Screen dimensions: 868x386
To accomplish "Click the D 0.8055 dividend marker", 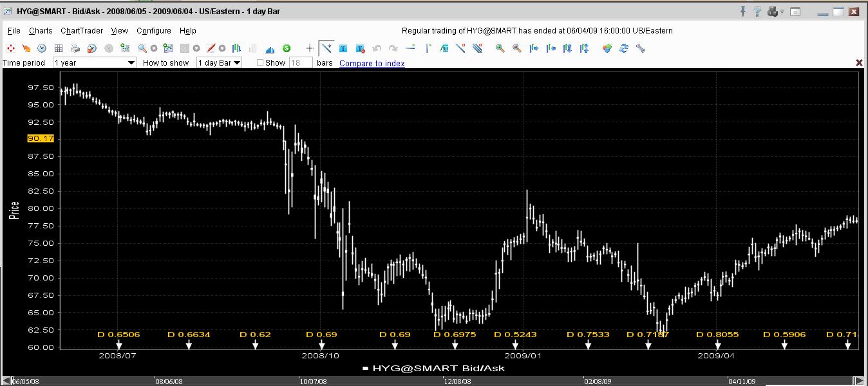I will [x=718, y=335].
